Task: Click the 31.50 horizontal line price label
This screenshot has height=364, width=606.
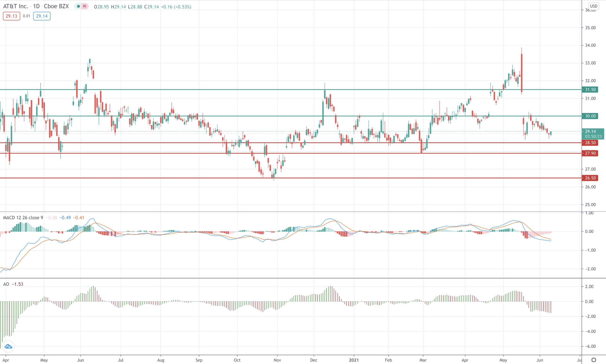Action: [x=590, y=89]
